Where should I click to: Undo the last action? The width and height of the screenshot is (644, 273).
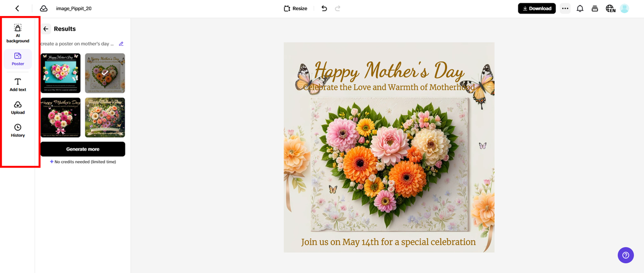pyautogui.click(x=324, y=9)
